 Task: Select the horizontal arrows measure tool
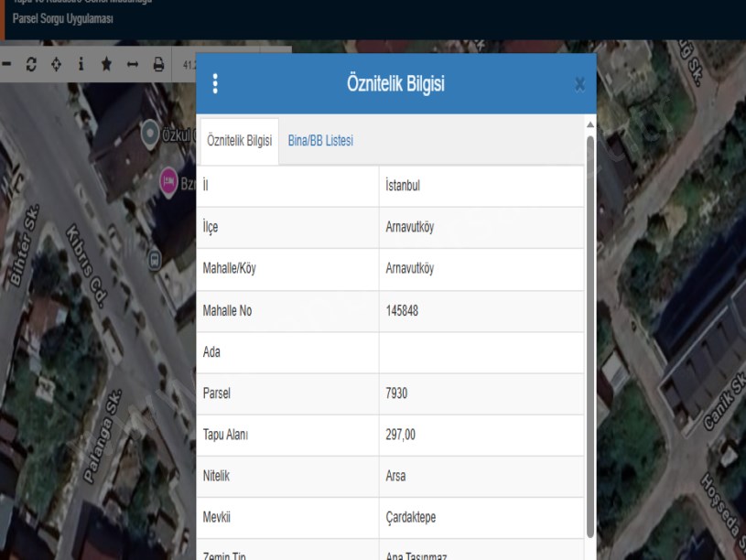[132, 65]
